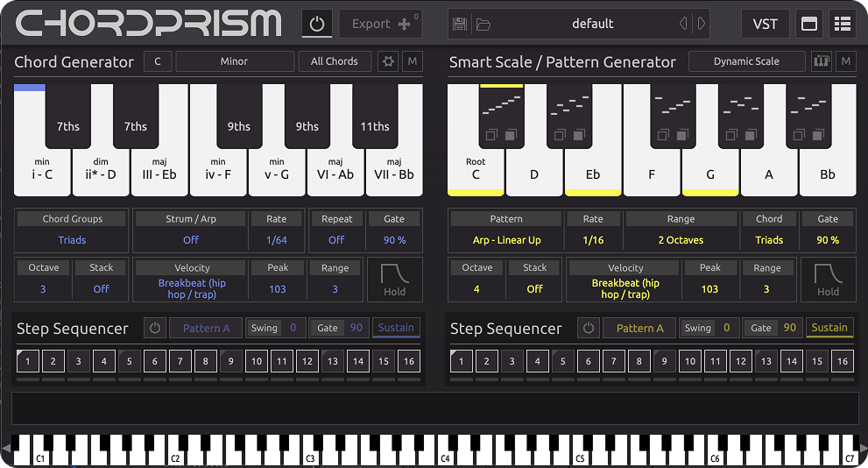Go to next preset arrow
Screen dimensions: 868x468
(x=702, y=24)
